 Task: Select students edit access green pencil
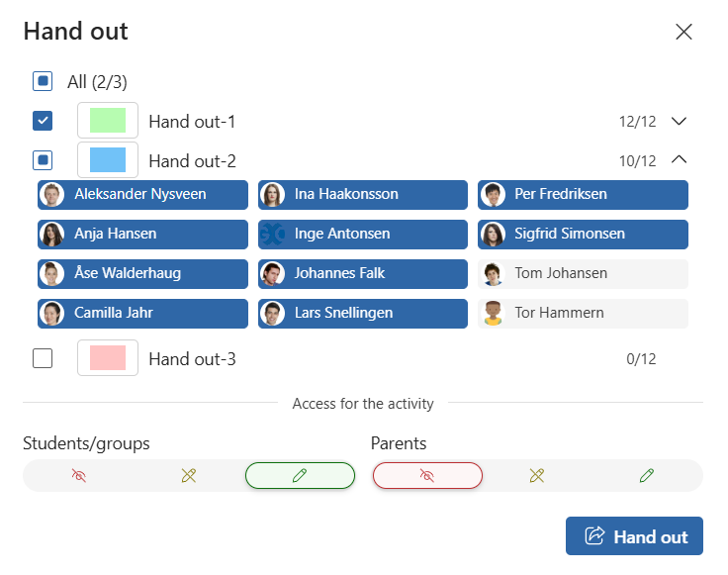300,476
